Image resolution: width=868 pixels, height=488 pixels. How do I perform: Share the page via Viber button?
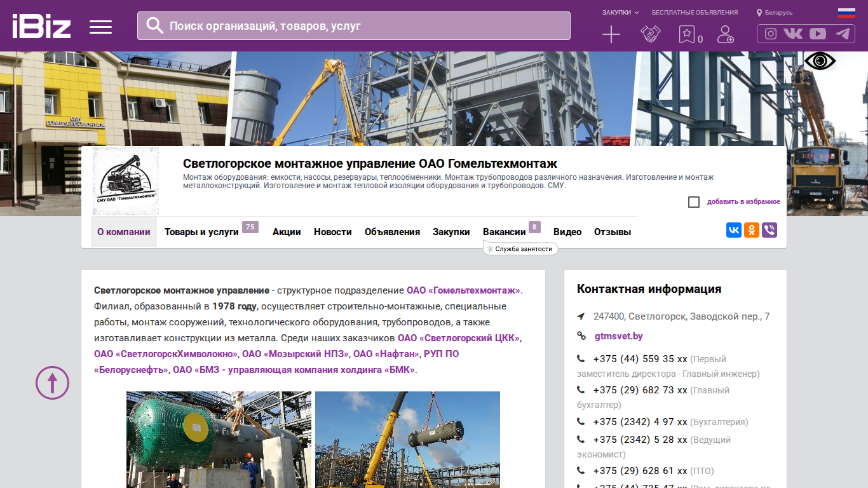[770, 230]
